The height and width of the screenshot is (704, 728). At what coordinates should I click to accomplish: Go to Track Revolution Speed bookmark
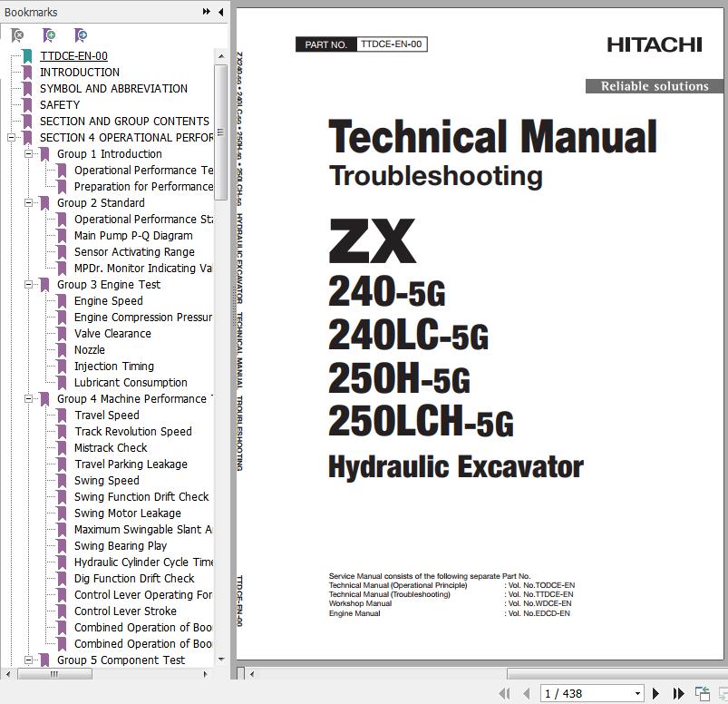(132, 431)
